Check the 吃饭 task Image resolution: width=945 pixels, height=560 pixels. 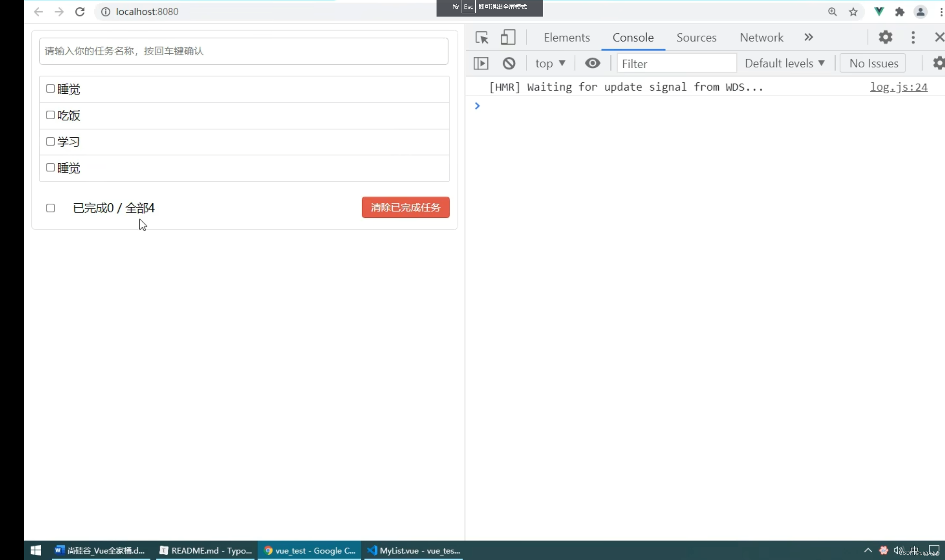click(50, 115)
